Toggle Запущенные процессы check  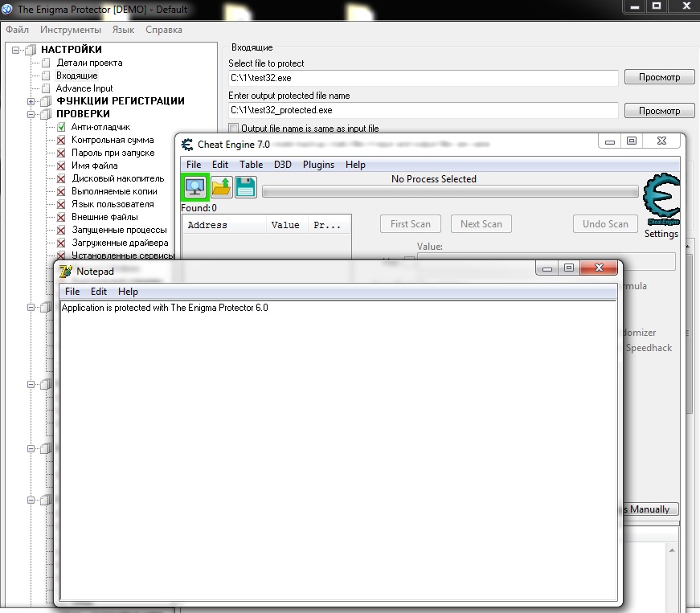[x=62, y=231]
